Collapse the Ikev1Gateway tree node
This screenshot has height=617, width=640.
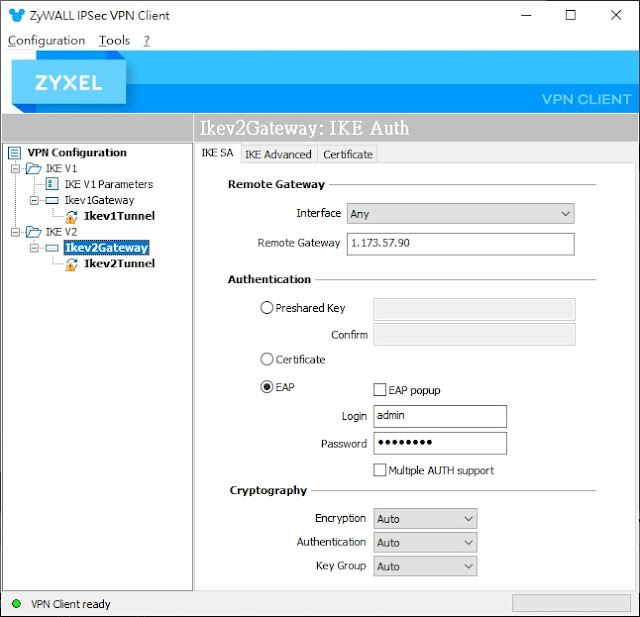point(34,200)
